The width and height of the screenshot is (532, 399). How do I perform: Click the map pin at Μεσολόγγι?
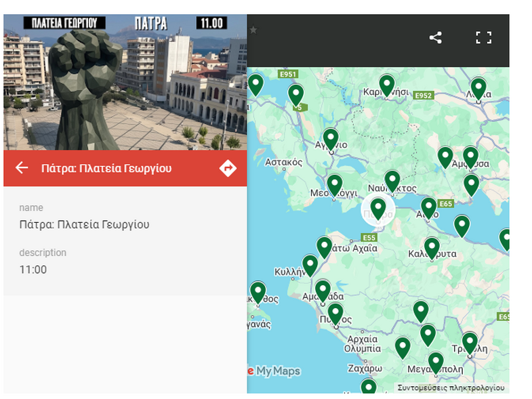pos(335,184)
